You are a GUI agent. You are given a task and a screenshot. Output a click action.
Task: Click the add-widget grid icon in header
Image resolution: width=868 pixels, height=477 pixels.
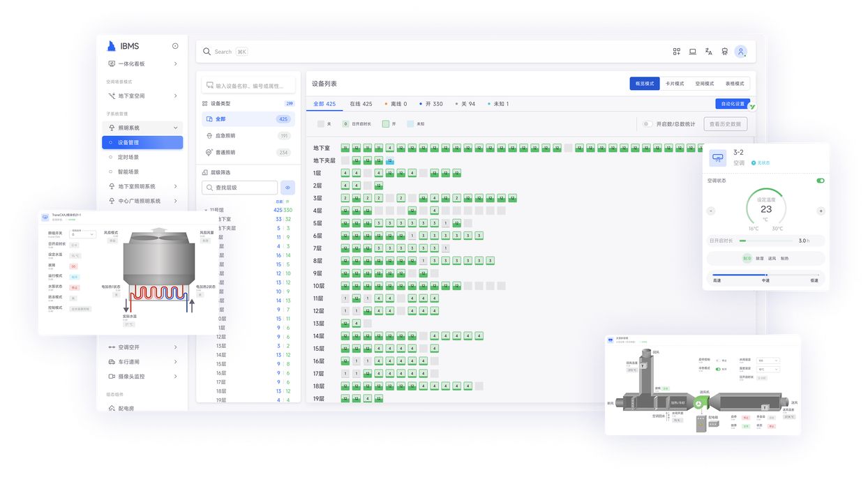point(676,52)
